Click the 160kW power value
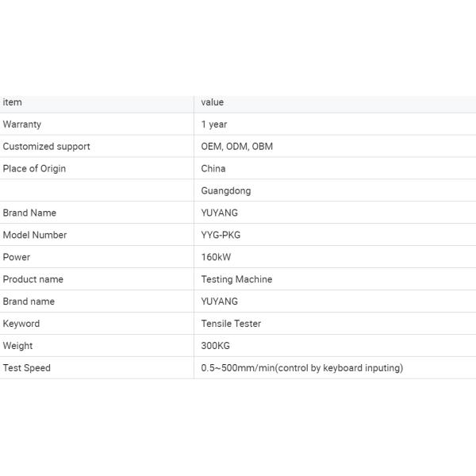Screen dimensions: 476x476 coord(216,258)
